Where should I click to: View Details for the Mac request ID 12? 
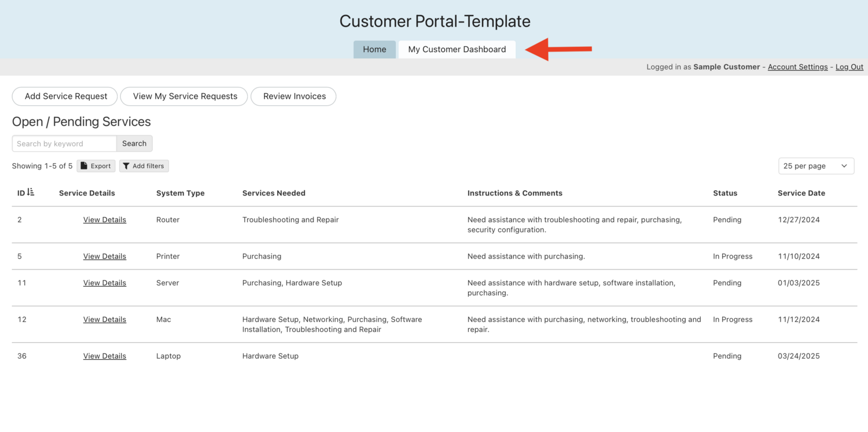tap(104, 319)
